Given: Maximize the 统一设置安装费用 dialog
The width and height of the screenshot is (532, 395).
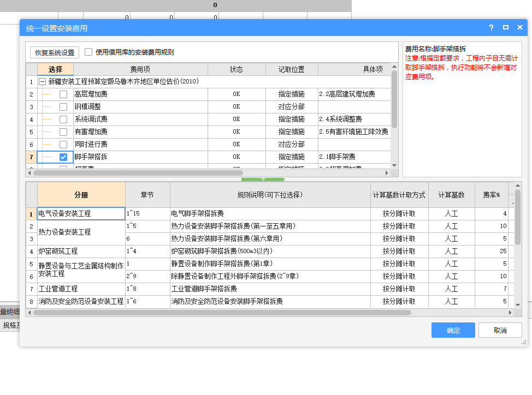Looking at the screenshot, I should pyautogui.click(x=506, y=27).
